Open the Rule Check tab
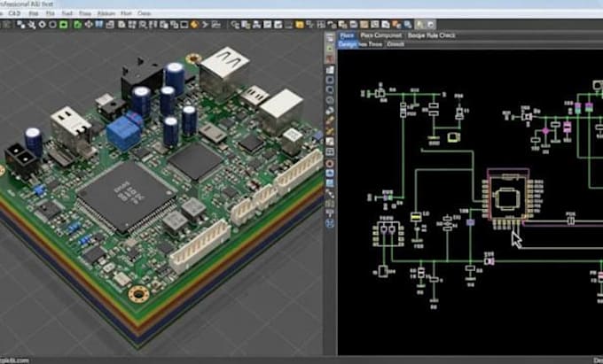 coord(432,35)
